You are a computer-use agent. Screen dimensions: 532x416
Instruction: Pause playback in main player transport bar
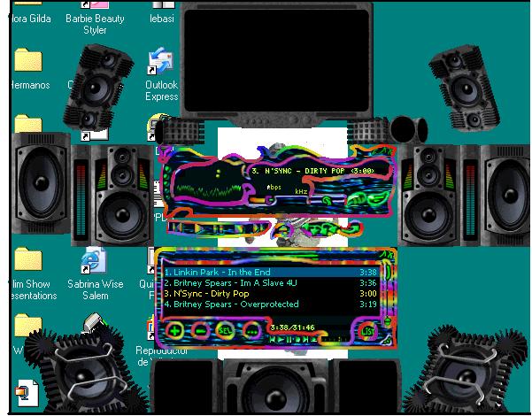coord(219,227)
